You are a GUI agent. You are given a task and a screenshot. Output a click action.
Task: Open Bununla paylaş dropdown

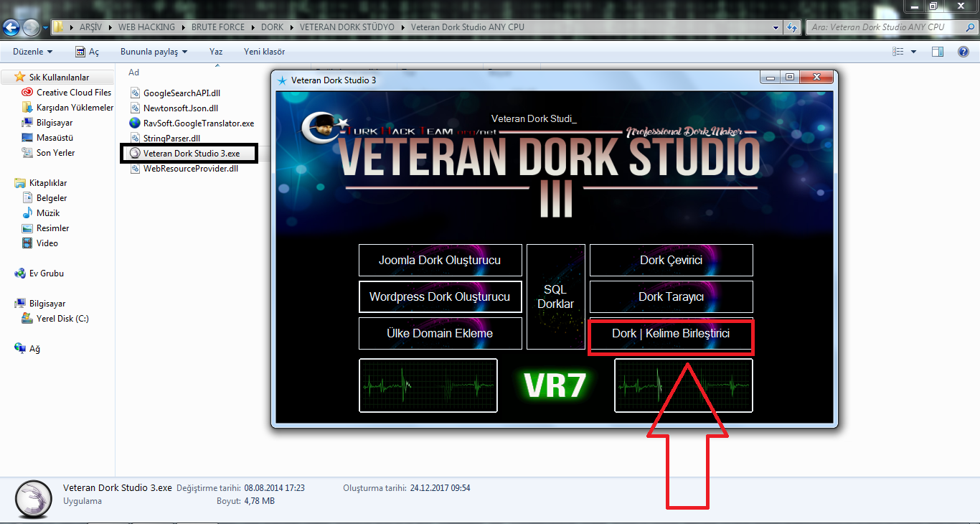(154, 52)
